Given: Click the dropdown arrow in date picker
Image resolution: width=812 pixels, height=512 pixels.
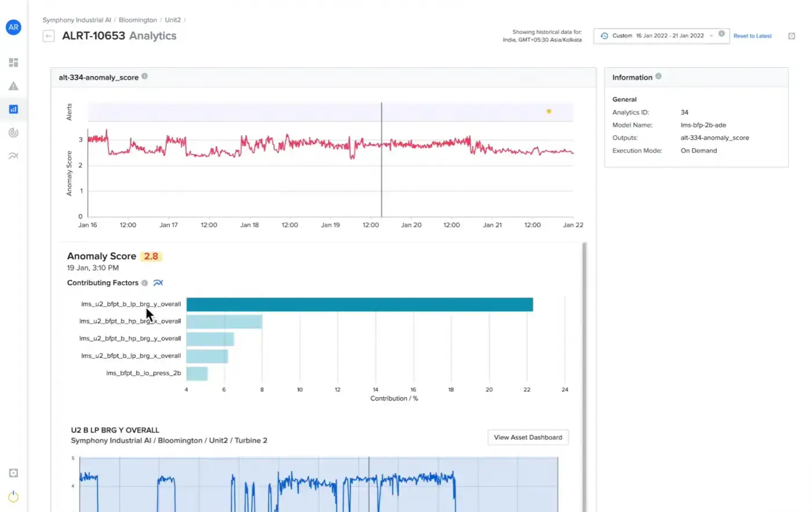Looking at the screenshot, I should pos(712,36).
